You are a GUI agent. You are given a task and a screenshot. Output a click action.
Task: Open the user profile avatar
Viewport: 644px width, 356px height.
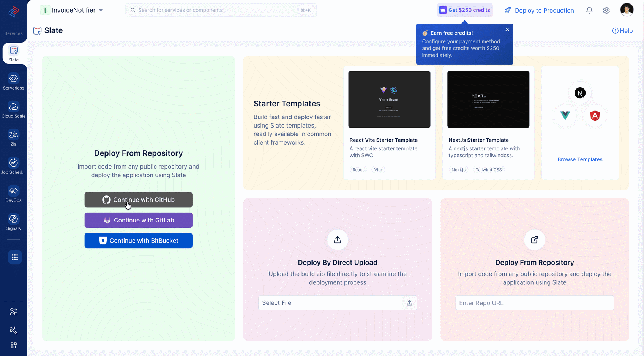(627, 10)
